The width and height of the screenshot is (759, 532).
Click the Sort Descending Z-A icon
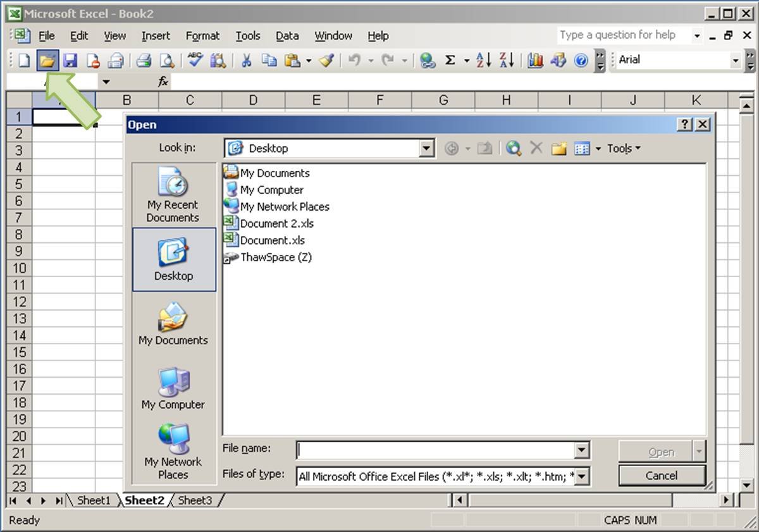tap(507, 60)
